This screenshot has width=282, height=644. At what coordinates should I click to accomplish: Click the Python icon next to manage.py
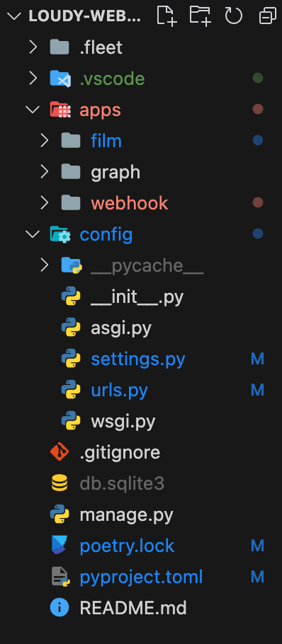click(x=60, y=514)
